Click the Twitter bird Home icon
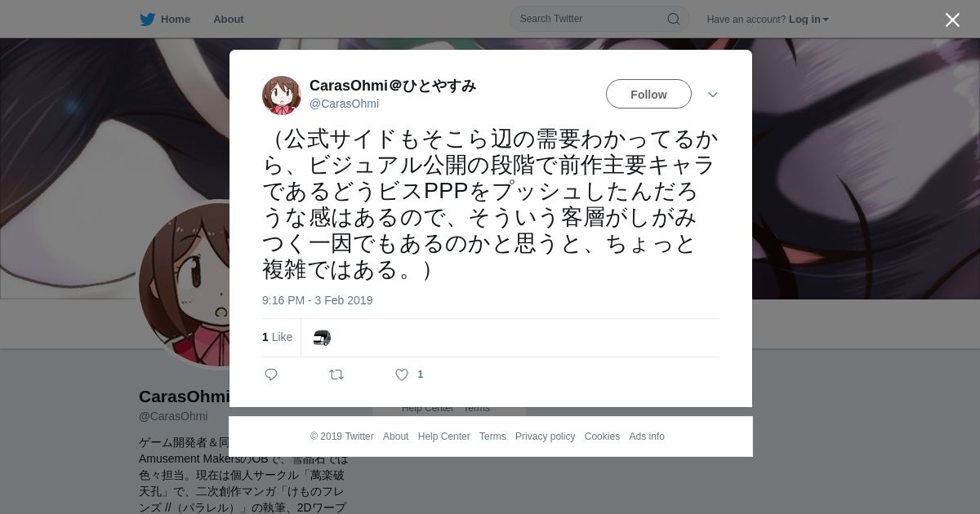Viewport: 980px width, 514px height. tap(147, 20)
